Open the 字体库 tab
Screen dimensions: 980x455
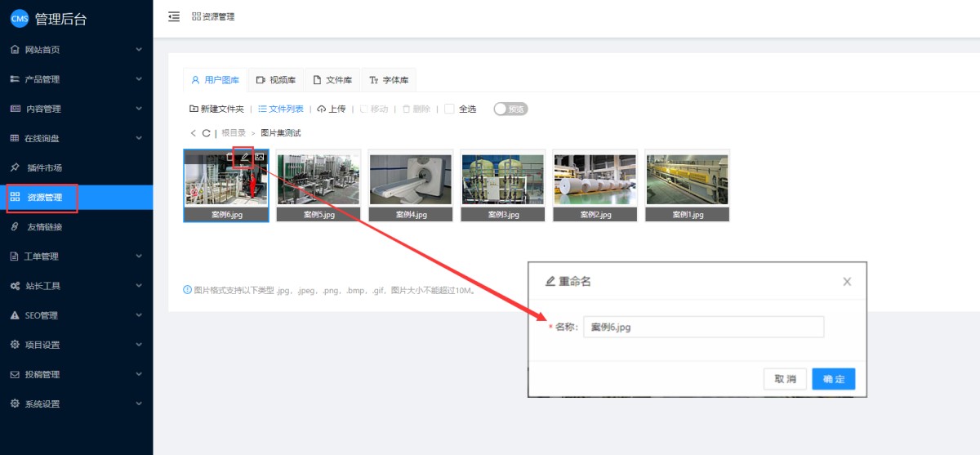(x=389, y=80)
